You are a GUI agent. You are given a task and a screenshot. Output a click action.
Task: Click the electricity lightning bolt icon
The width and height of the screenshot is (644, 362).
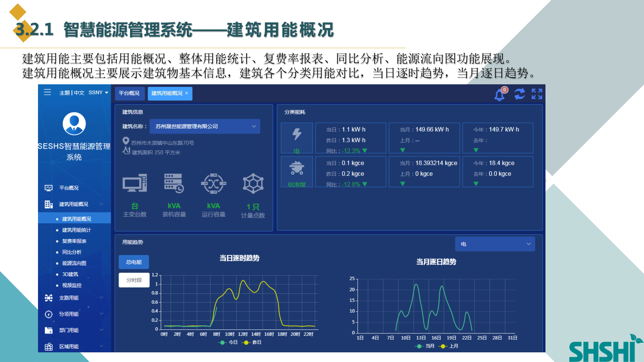tap(297, 134)
